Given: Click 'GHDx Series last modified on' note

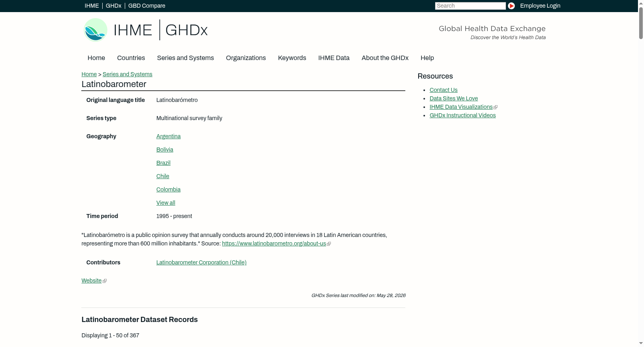Looking at the screenshot, I should [358, 295].
